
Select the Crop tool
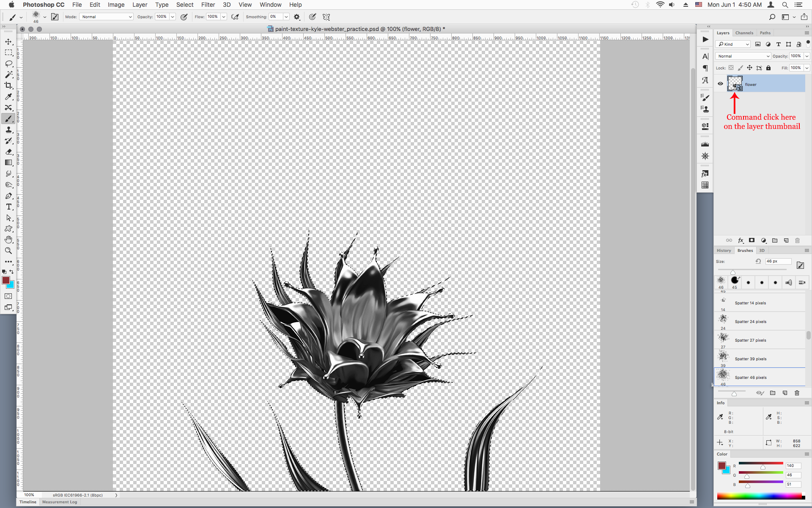pyautogui.click(x=8, y=85)
